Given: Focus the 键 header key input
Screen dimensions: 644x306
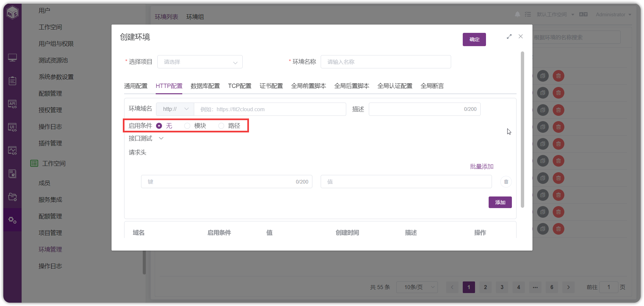Looking at the screenshot, I should (227, 182).
